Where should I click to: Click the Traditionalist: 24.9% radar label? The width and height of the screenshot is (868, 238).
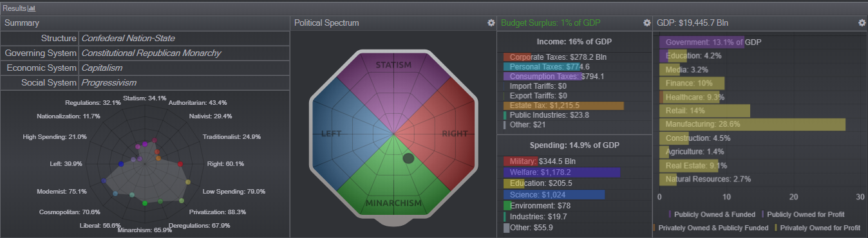pyautogui.click(x=232, y=137)
